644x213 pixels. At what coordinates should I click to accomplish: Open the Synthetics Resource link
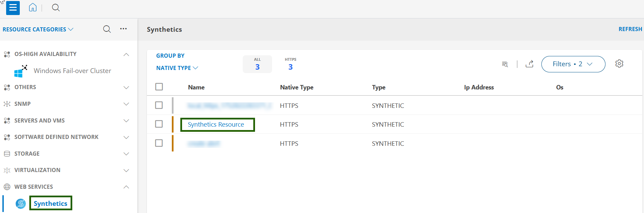pyautogui.click(x=216, y=125)
